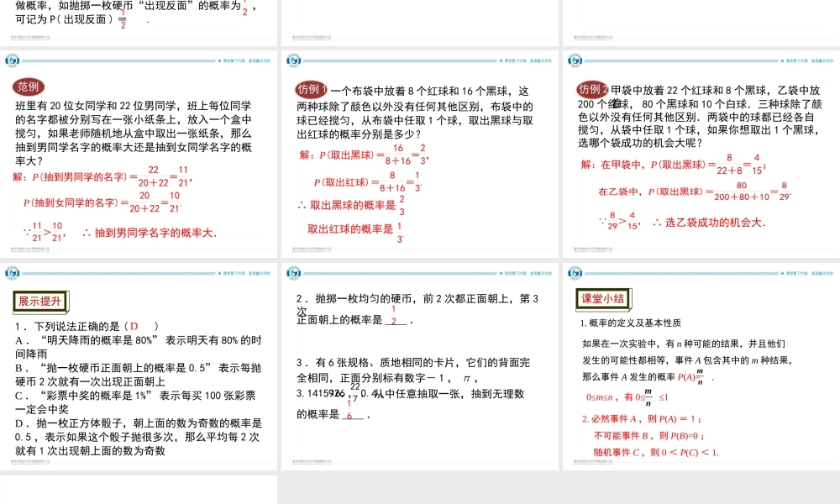Open the 直通重点名校 header link
Screen dimensions: 840x504
[262, 59]
